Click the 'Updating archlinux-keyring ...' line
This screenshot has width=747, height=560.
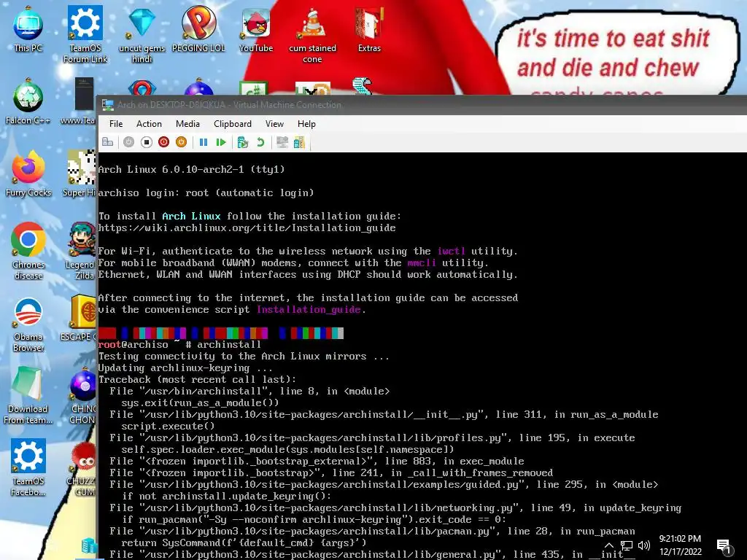tap(185, 368)
